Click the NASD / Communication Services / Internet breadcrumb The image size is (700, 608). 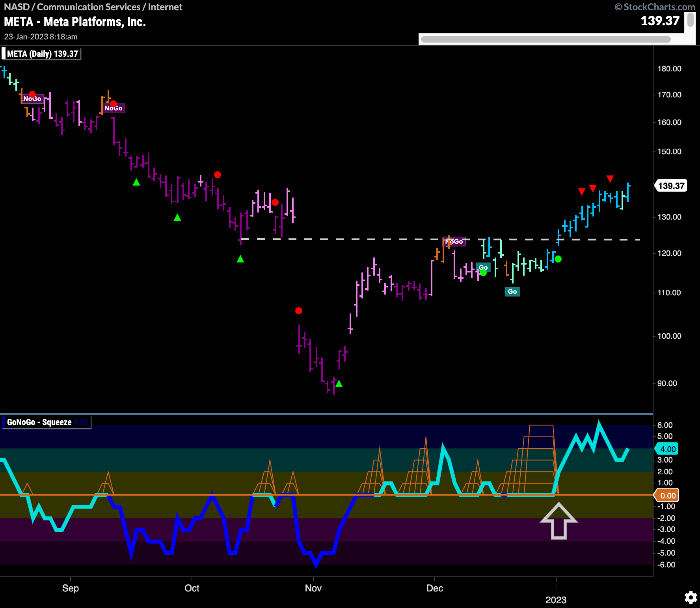pyautogui.click(x=93, y=7)
